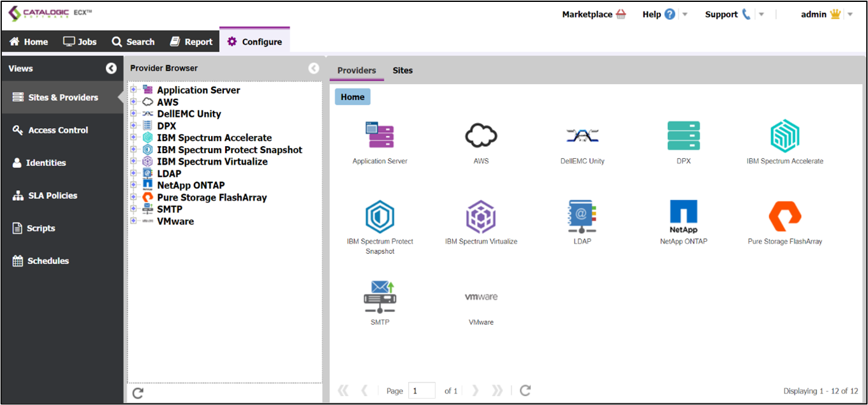
Task: Switch to the Jobs tab
Action: (x=80, y=41)
